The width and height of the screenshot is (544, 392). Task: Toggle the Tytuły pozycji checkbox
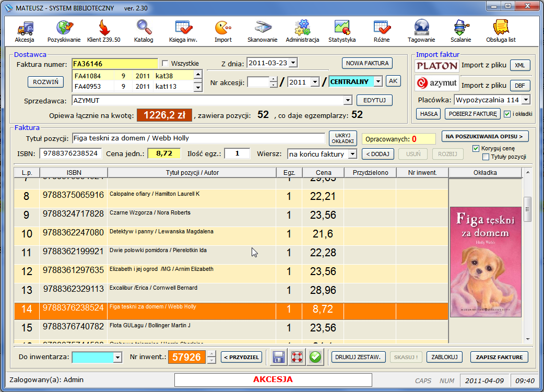(486, 157)
